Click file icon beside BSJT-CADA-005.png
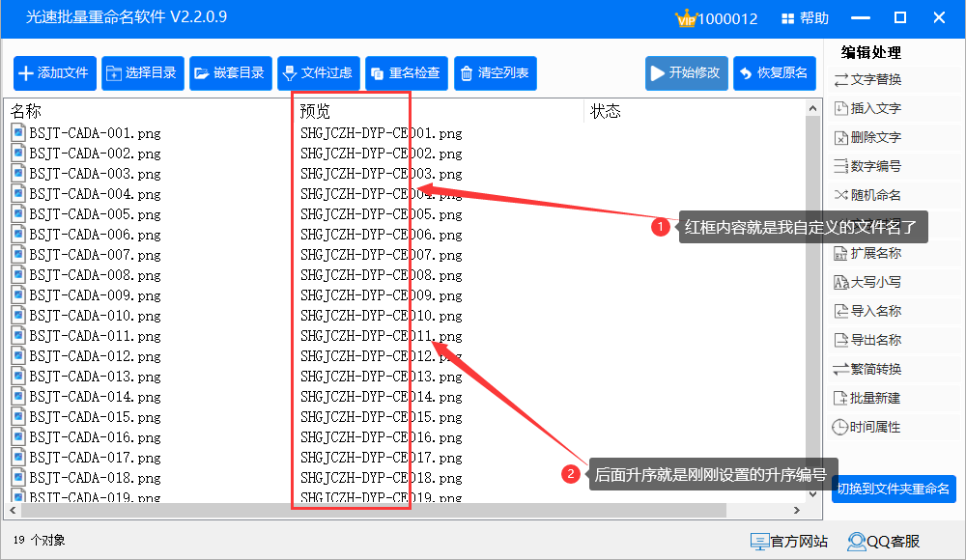Screen dimensions: 966x560 (x=18, y=213)
